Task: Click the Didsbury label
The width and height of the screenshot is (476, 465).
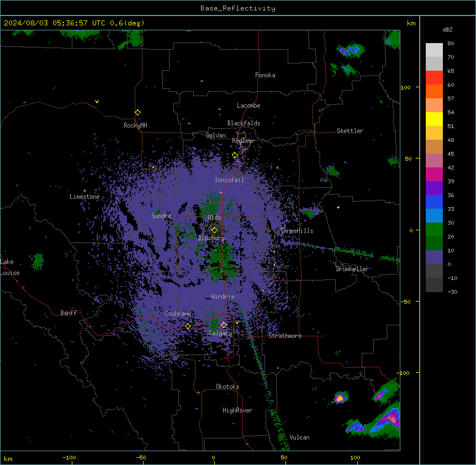Action: (211, 238)
